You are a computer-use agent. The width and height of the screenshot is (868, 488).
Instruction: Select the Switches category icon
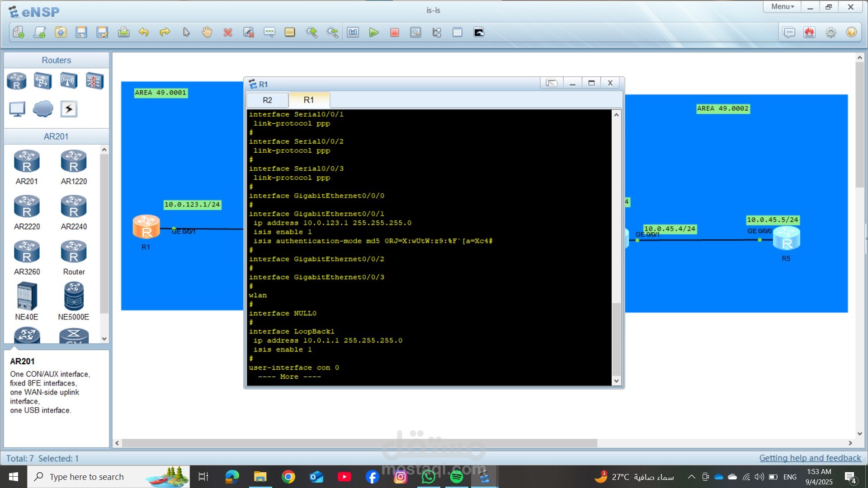[42, 81]
